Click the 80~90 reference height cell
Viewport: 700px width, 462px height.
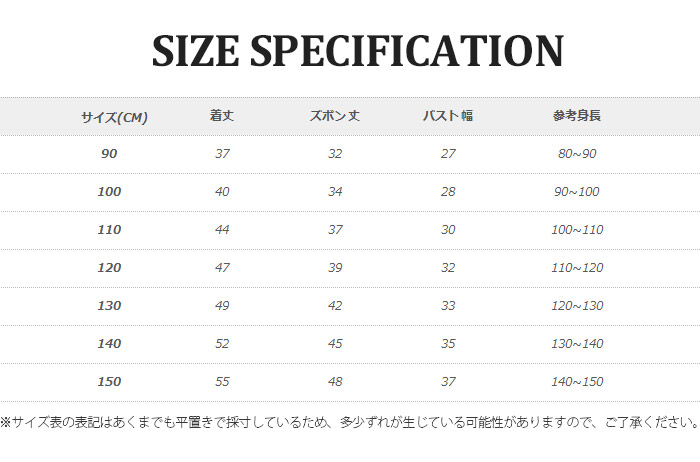[x=577, y=154]
